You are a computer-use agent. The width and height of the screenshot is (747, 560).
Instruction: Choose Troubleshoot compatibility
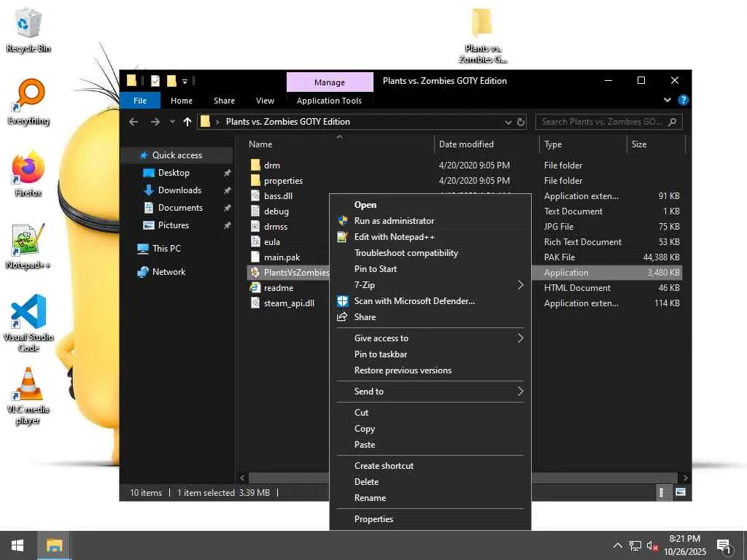coord(430,253)
